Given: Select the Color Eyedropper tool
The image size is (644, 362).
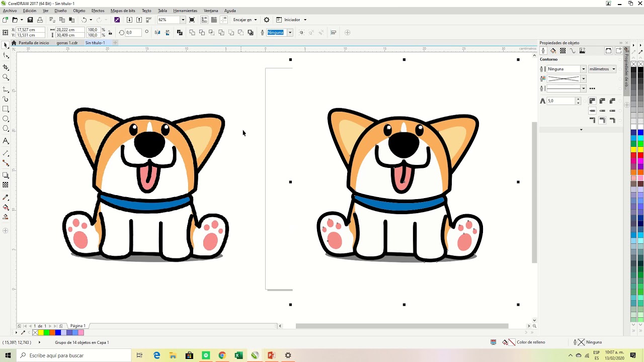Looking at the screenshot, I should pos(6,198).
